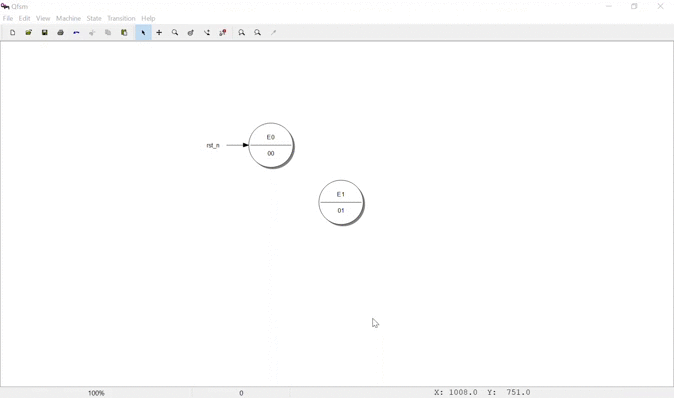674x398 pixels.
Task: Click the Simulate machine icon
Action: pyautogui.click(x=223, y=32)
